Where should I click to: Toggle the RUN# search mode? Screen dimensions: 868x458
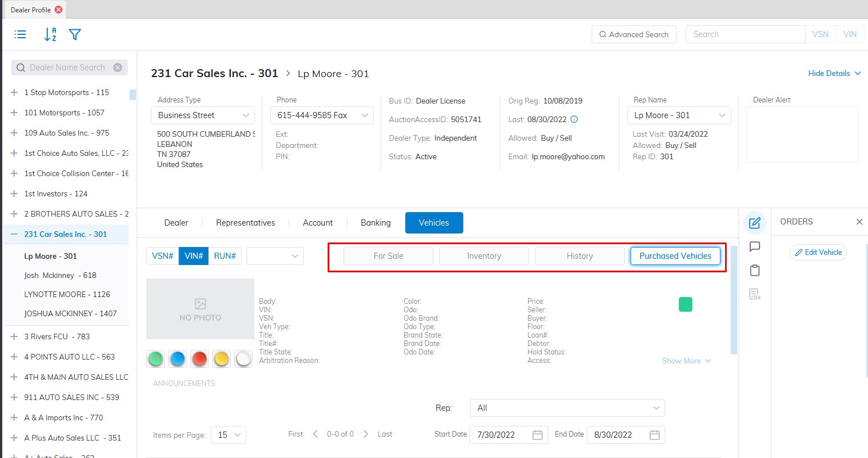click(x=225, y=256)
